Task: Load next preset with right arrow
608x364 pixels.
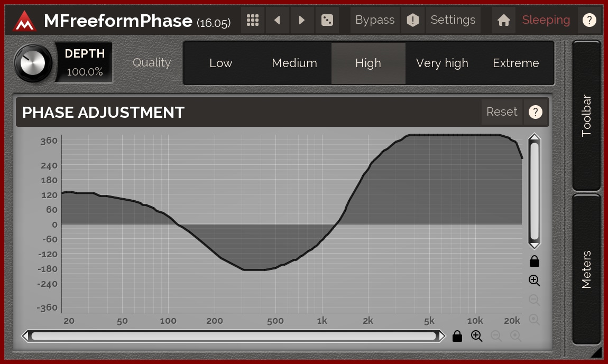Action: click(302, 20)
